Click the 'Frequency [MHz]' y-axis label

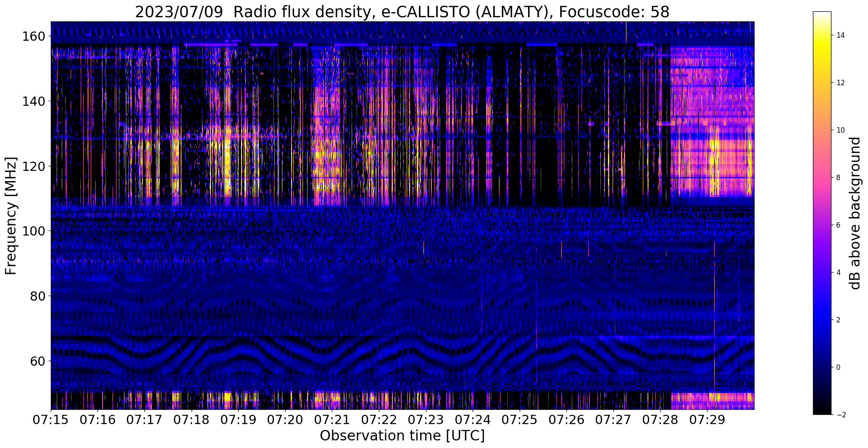point(11,216)
